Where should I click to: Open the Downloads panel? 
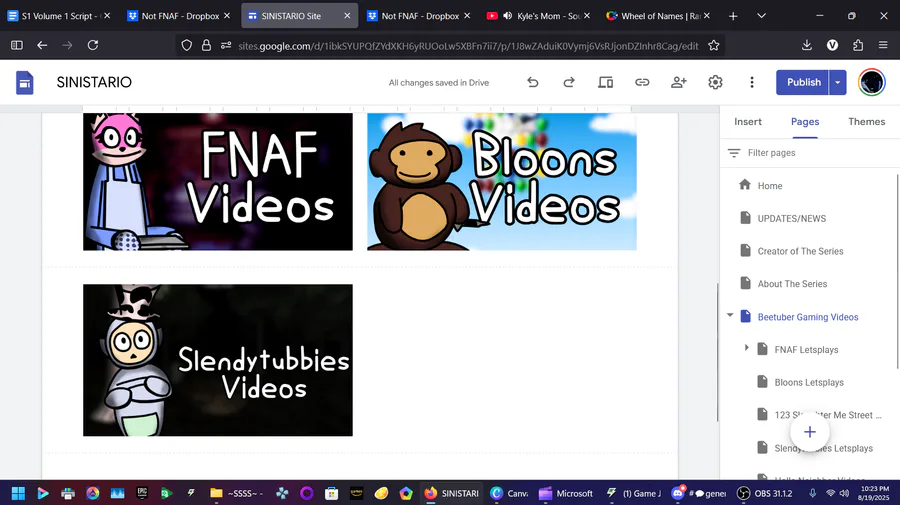[806, 45]
